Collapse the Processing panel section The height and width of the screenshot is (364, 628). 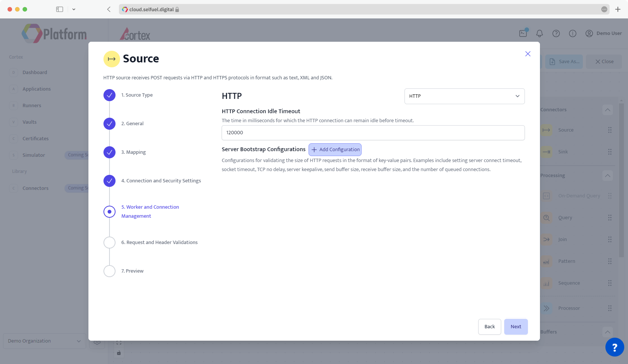607,176
